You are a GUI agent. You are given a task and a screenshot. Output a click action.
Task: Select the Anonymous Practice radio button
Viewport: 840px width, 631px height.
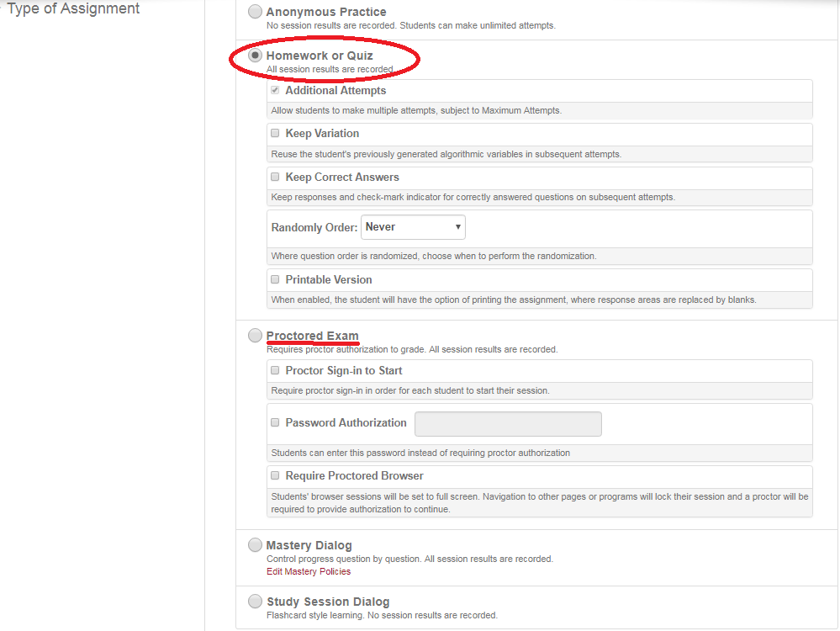point(255,12)
